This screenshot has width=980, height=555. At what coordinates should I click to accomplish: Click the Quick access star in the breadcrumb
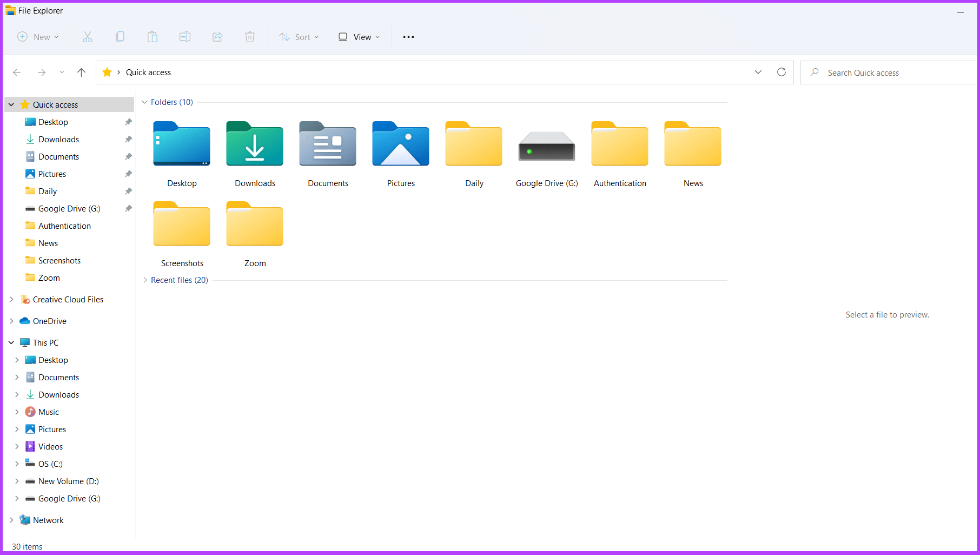[x=107, y=72]
